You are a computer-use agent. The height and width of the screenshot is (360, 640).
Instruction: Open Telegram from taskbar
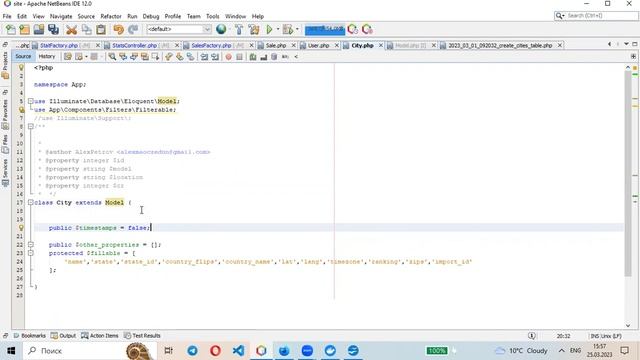pos(193,351)
